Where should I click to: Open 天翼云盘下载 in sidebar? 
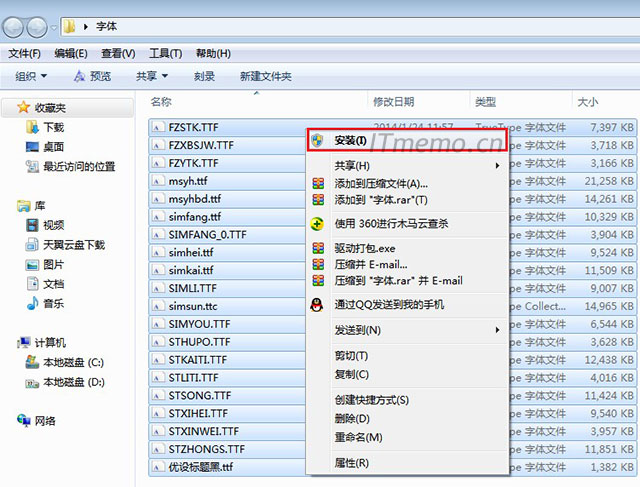tap(65, 245)
